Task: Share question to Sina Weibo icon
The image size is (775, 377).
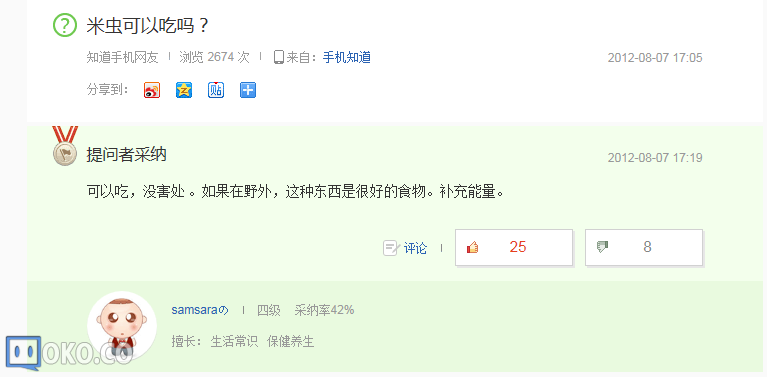Action: click(x=152, y=90)
